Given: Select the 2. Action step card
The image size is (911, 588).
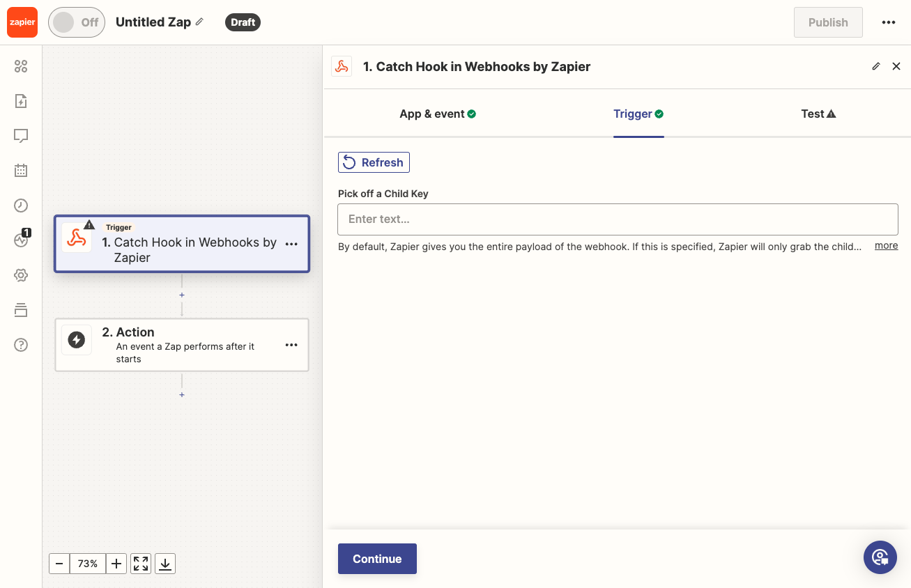Looking at the screenshot, I should click(182, 345).
